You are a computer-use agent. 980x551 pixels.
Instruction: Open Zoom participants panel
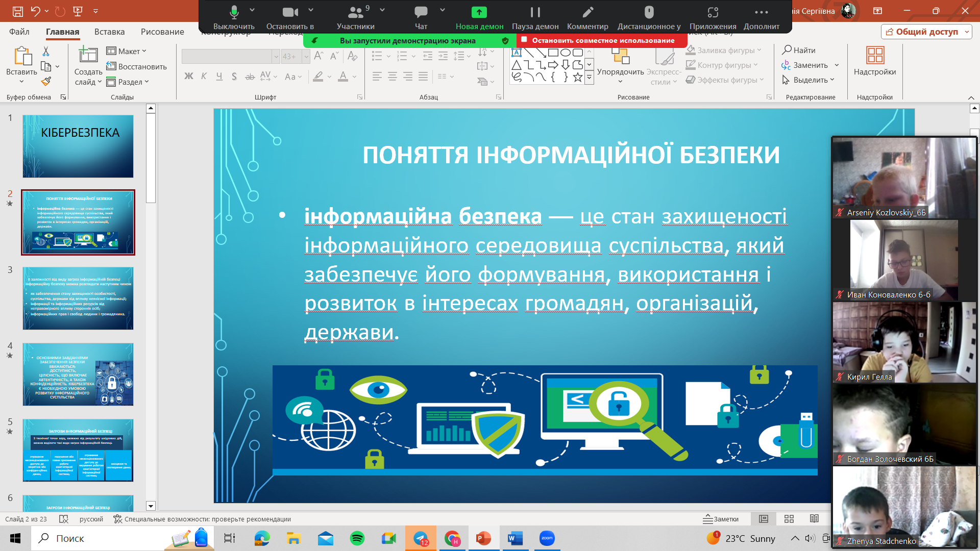(x=355, y=17)
